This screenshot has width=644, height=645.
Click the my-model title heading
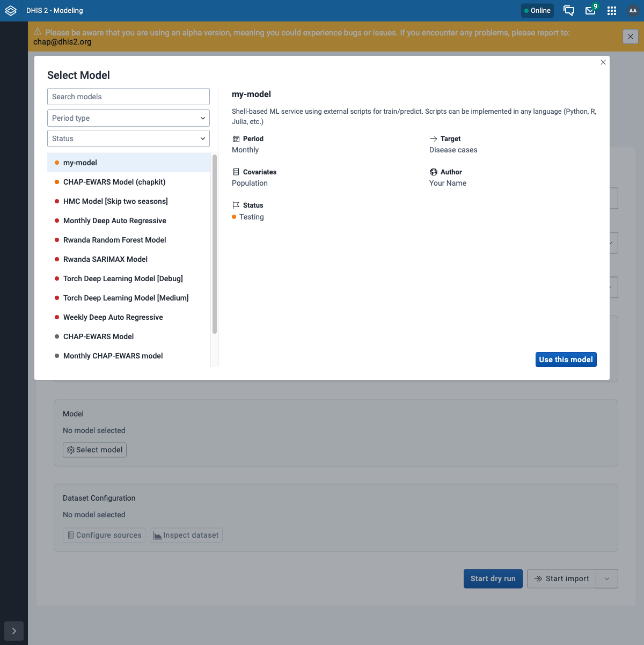[x=251, y=94]
